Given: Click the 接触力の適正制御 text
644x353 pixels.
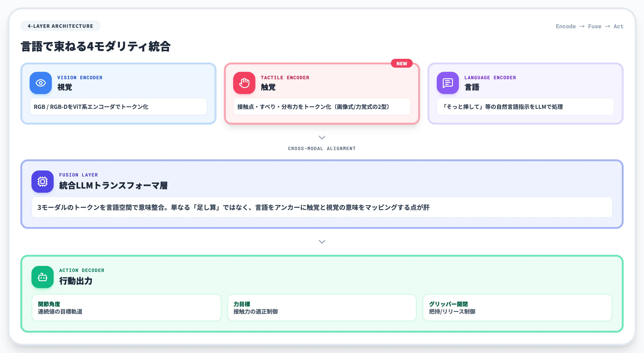Looking at the screenshot, I should [x=256, y=312].
